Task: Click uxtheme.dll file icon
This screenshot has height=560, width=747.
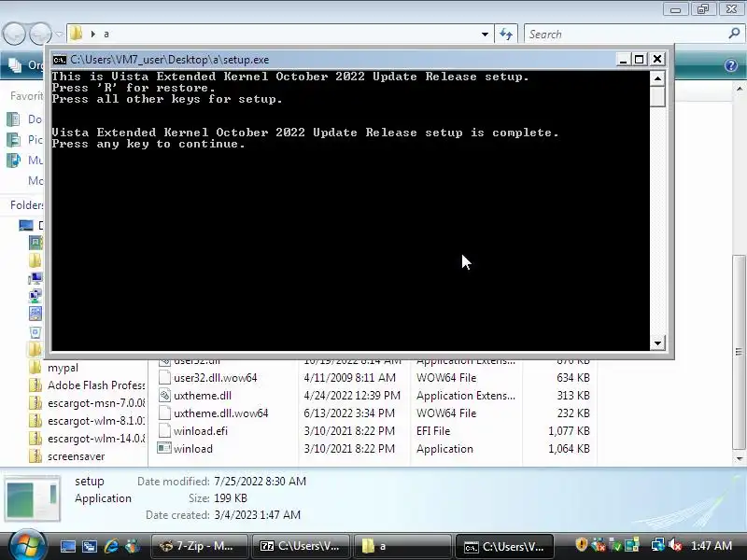Action: point(164,395)
